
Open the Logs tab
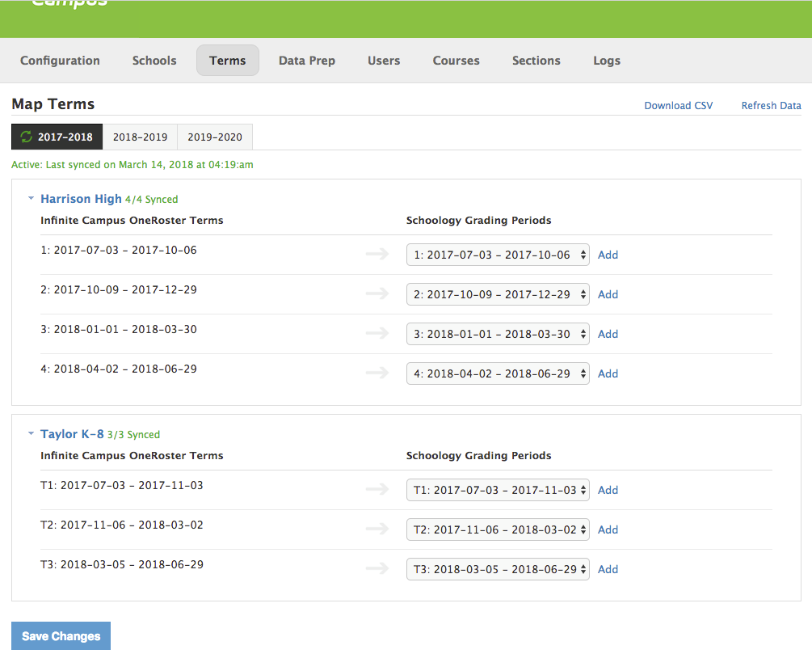[x=606, y=61]
